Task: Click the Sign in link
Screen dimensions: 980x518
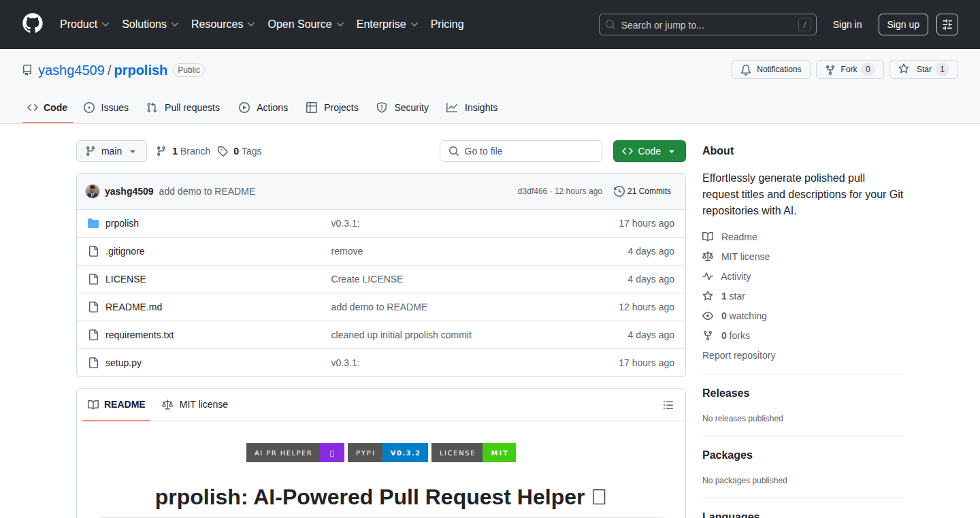Action: coord(847,25)
